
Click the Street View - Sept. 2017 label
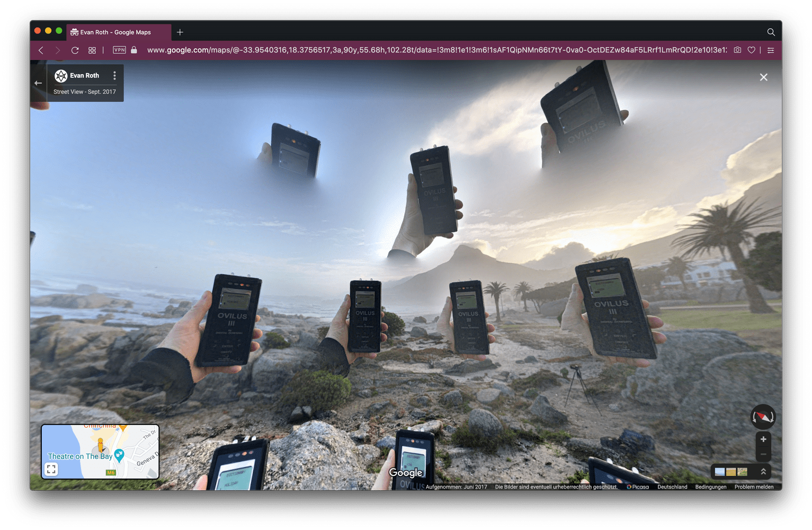[x=85, y=92]
